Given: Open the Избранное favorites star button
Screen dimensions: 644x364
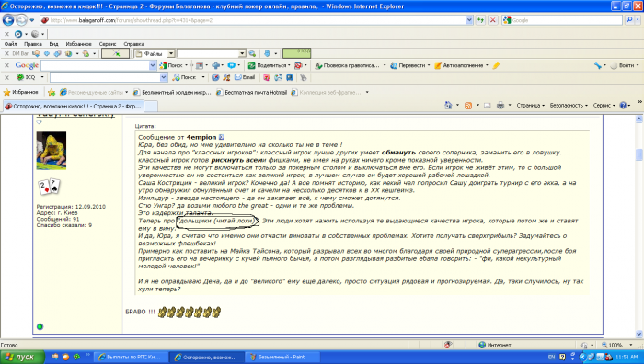Looking at the screenshot, I should 21,92.
